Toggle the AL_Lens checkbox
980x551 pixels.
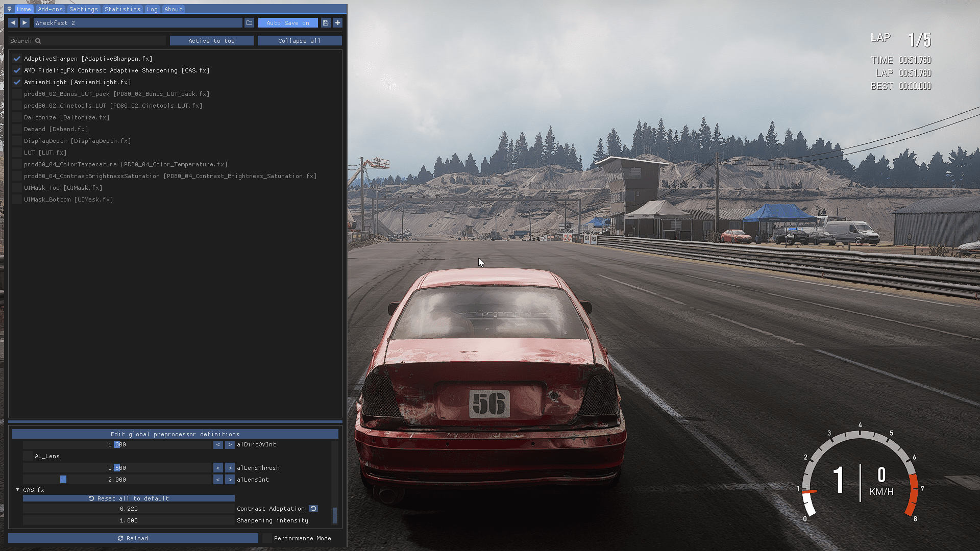[x=28, y=456]
